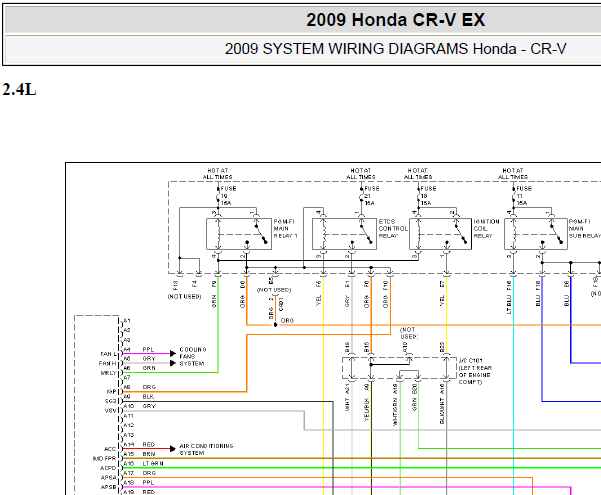The width and height of the screenshot is (601, 495).
Task: Click connector pin 'A7' label
Action: (x=127, y=377)
